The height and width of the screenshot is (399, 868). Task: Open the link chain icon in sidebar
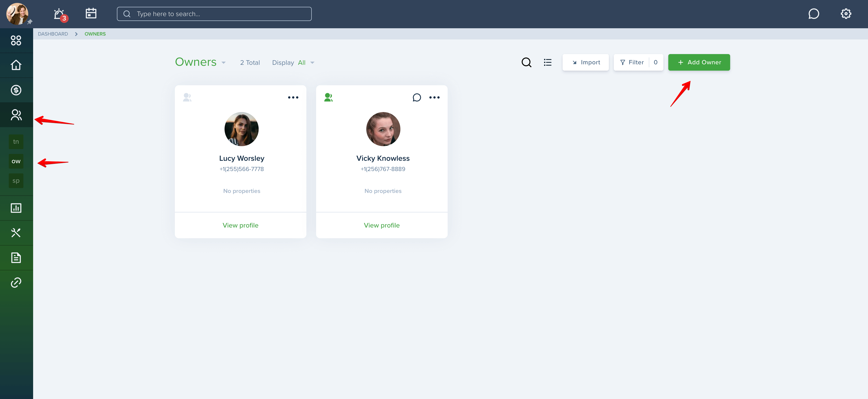tap(16, 282)
